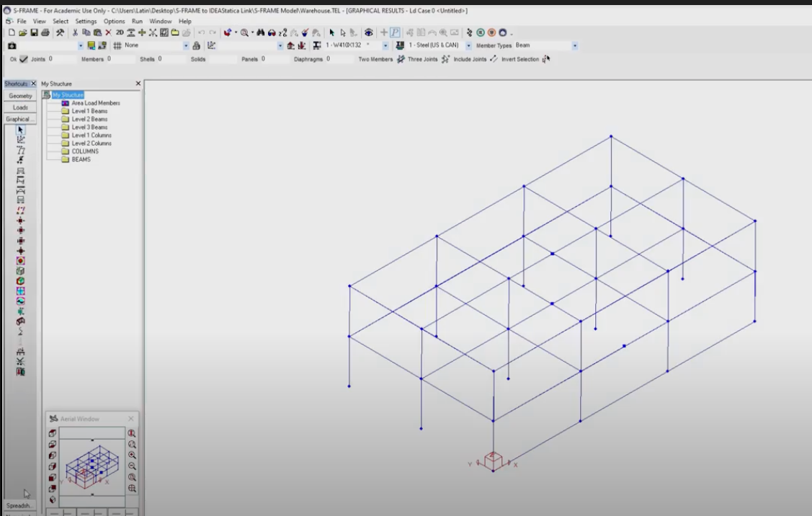Click the grid icon beside None
The width and height of the screenshot is (812, 516).
(x=117, y=45)
